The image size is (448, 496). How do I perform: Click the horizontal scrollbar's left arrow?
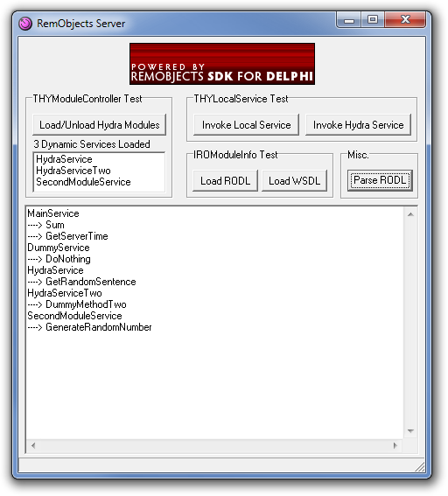(33, 445)
